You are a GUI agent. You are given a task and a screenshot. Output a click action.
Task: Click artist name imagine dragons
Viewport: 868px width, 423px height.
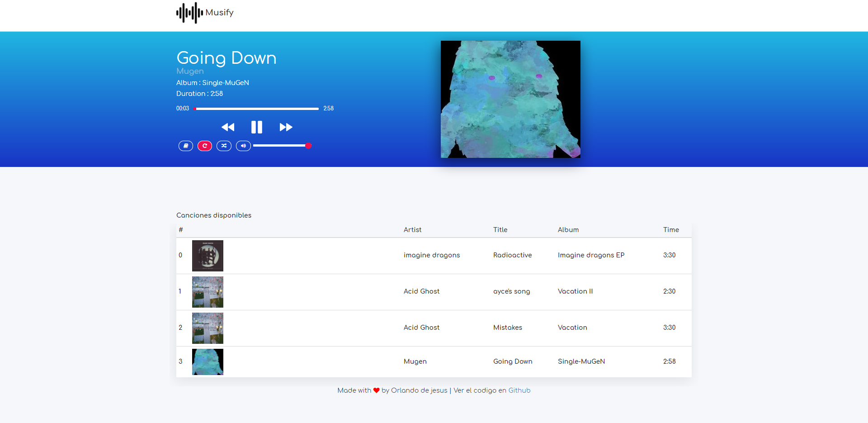click(432, 255)
